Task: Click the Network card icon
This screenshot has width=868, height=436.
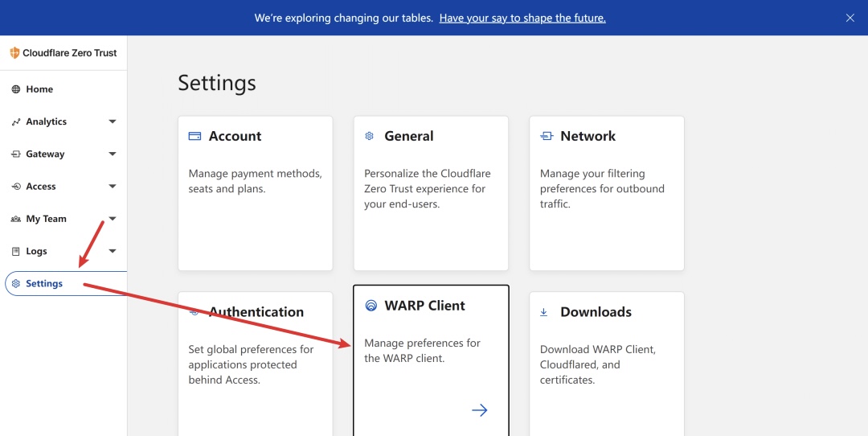Action: (x=547, y=136)
